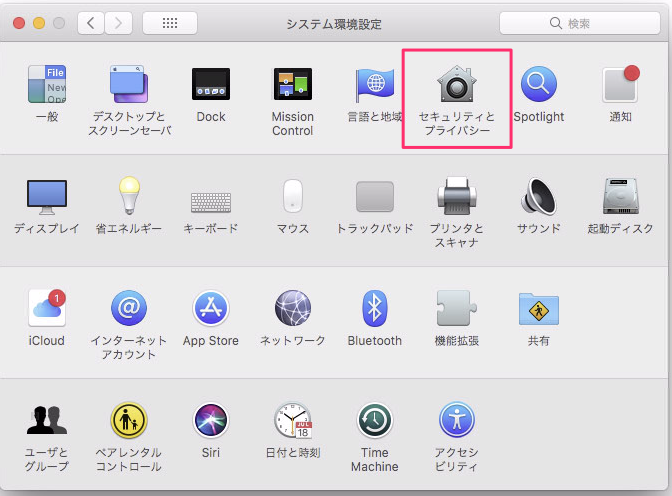Image resolution: width=672 pixels, height=496 pixels.
Task: Open ネットワーク (Network) settings
Action: pos(293,308)
